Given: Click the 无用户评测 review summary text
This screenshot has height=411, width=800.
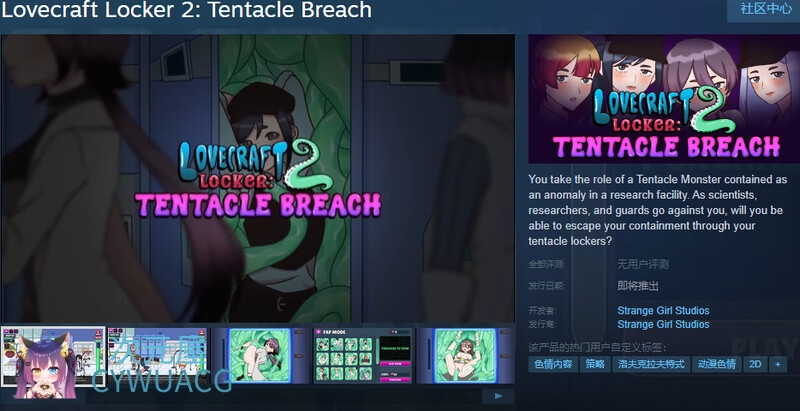Looking at the screenshot, I should coord(643,264).
